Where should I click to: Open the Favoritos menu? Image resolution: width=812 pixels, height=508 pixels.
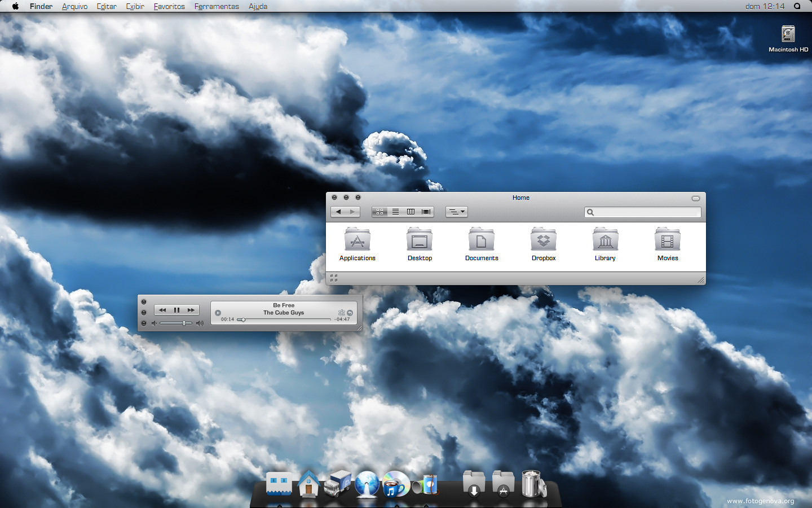(169, 6)
